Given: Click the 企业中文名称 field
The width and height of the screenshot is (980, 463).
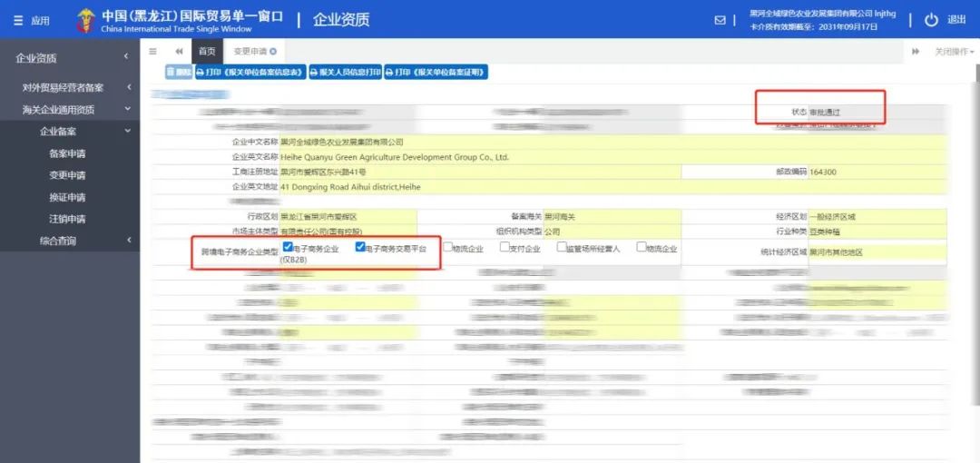Looking at the screenshot, I should 613,142.
